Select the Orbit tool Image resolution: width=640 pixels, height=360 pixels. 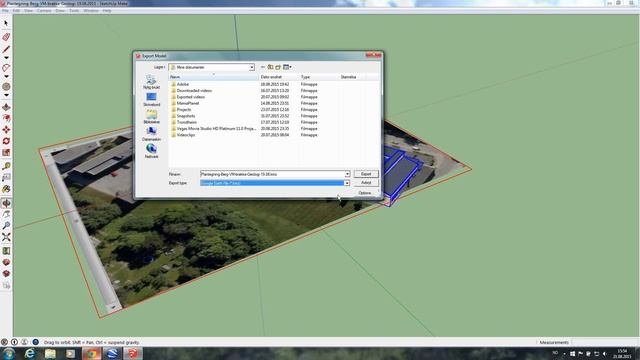tap(6, 203)
